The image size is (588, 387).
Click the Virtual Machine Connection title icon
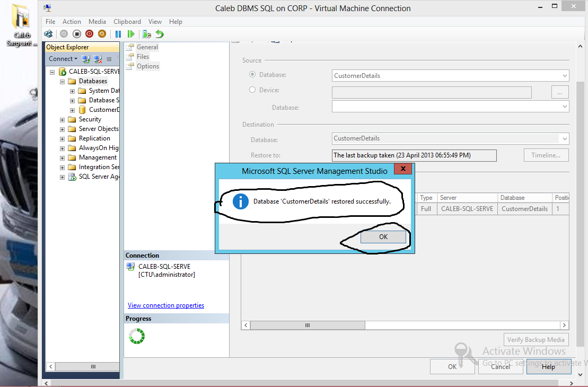pyautogui.click(x=48, y=7)
